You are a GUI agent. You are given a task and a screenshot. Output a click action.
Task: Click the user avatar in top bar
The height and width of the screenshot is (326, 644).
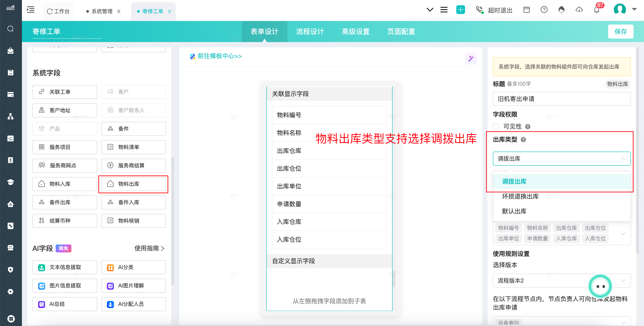(620, 9)
